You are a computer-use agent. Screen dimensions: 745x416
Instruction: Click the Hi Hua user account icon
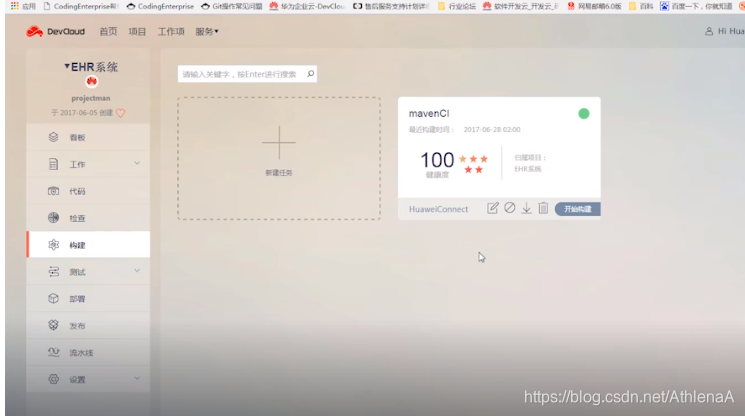pos(709,31)
